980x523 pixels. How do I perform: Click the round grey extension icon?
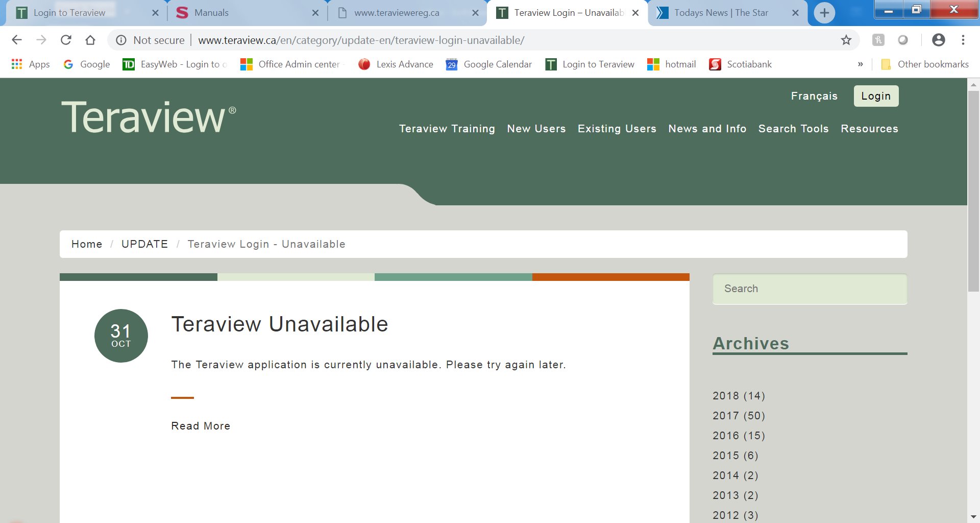[x=903, y=40]
